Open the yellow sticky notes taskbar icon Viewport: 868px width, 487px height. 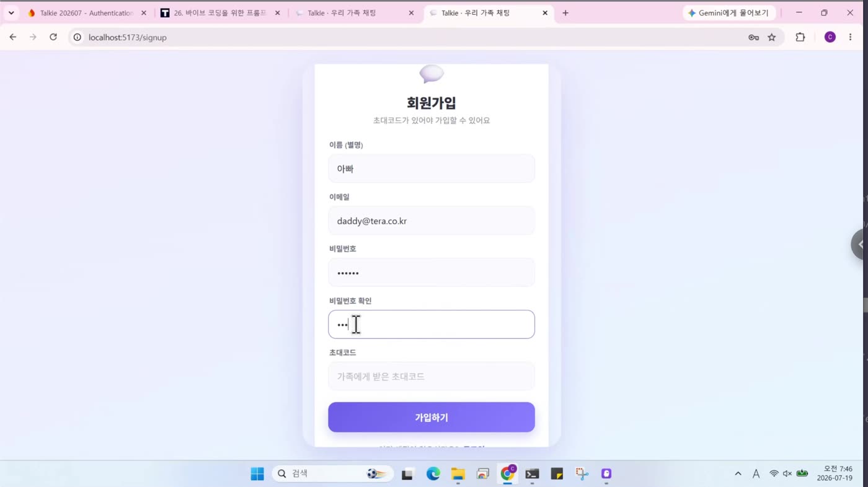click(x=557, y=474)
